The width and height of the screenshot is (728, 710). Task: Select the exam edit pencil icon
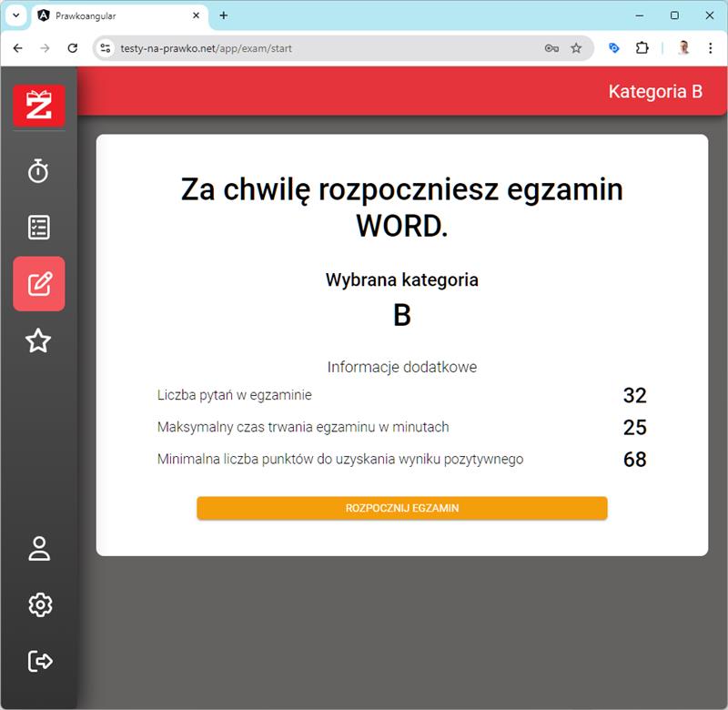(39, 284)
